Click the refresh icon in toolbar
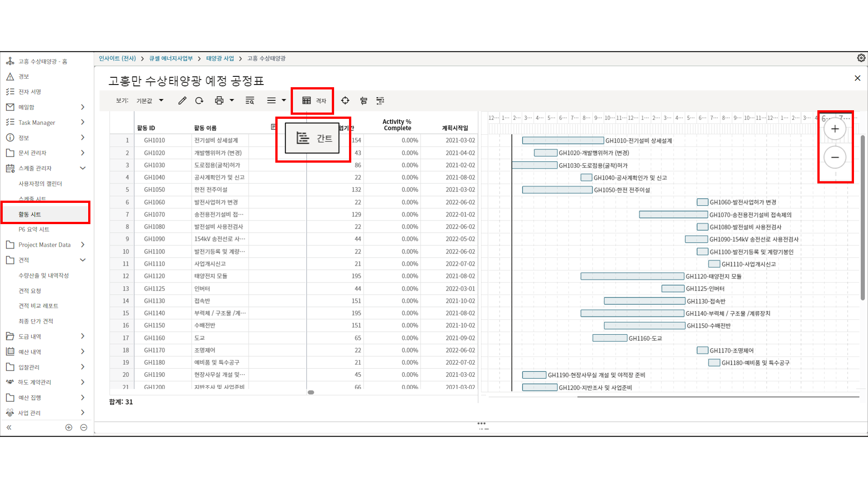Screen dimensions: 868x488 click(x=199, y=101)
